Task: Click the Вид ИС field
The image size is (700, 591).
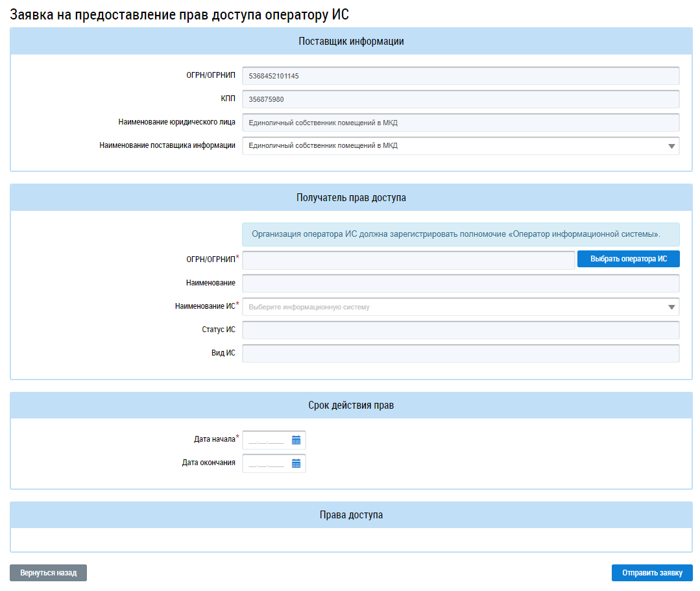Action: pos(460,354)
